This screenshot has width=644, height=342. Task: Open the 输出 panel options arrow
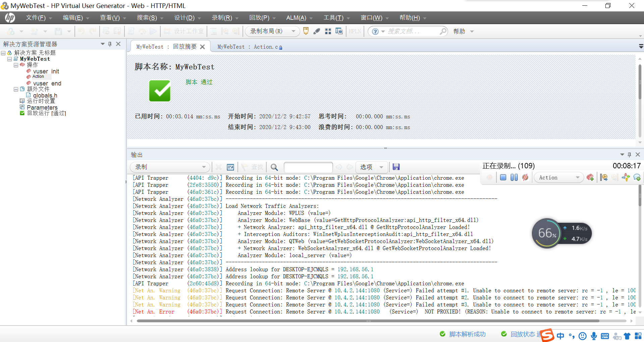622,155
